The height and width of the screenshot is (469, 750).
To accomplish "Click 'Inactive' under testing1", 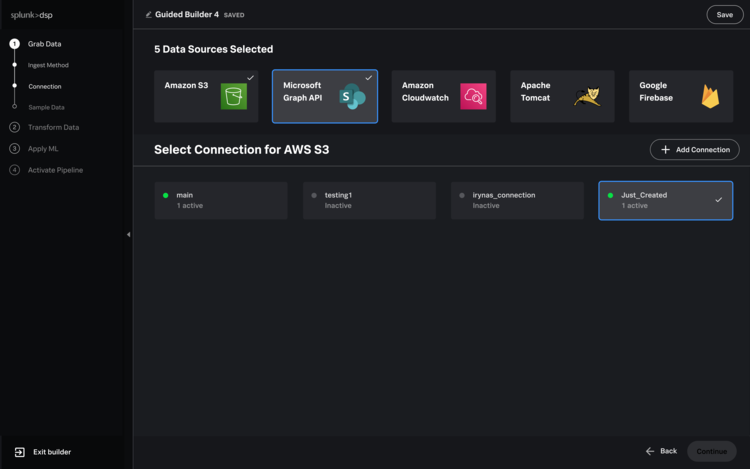I will tap(338, 206).
